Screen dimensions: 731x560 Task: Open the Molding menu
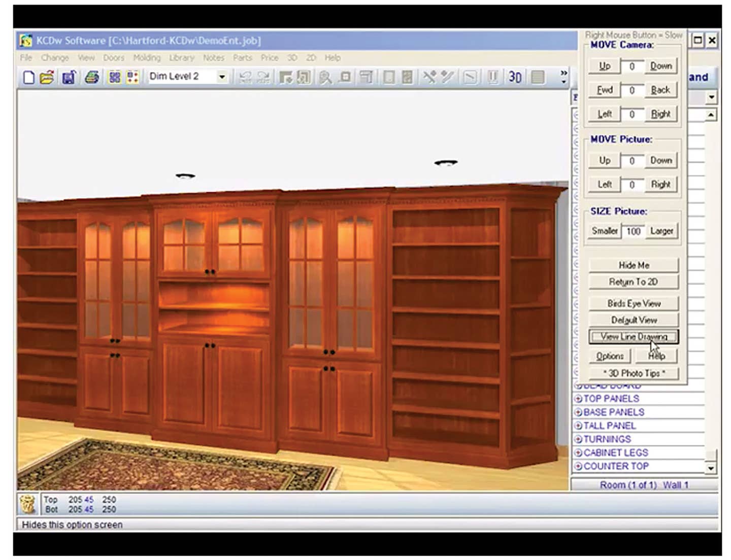147,57
